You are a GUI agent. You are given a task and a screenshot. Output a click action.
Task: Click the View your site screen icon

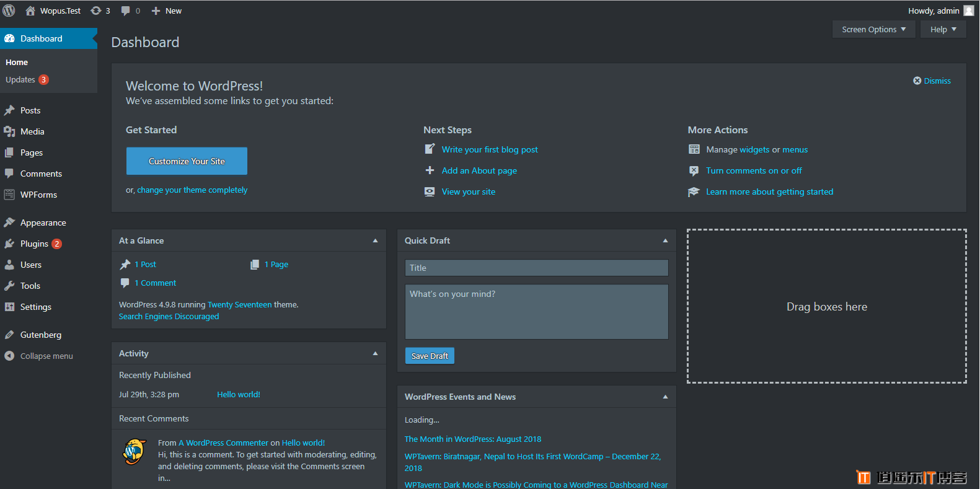click(430, 192)
